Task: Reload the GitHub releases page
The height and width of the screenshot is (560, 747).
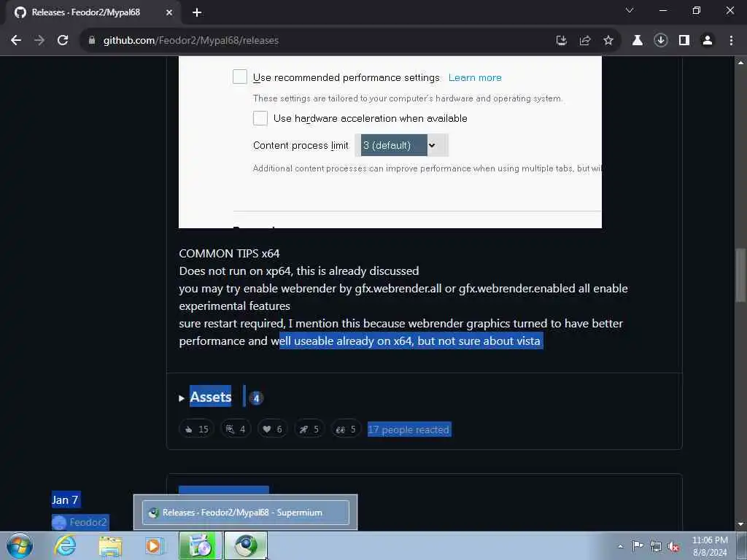Action: pos(63,41)
